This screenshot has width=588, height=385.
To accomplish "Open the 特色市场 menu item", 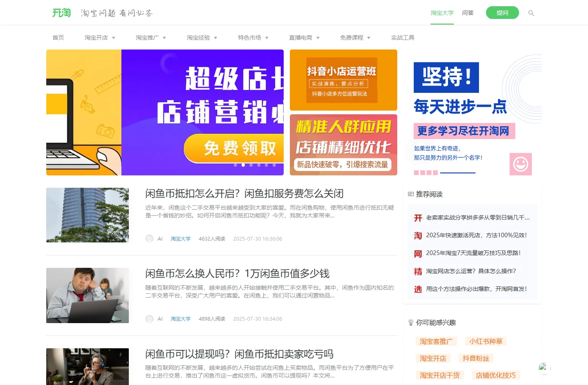I will pos(249,38).
